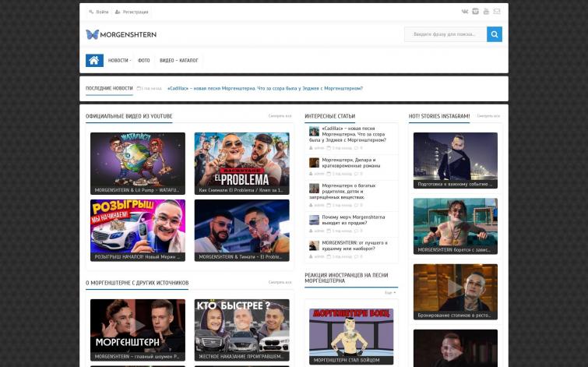Open the Еще dropdown in reactions section
The width and height of the screenshot is (588, 367).
tap(390, 292)
